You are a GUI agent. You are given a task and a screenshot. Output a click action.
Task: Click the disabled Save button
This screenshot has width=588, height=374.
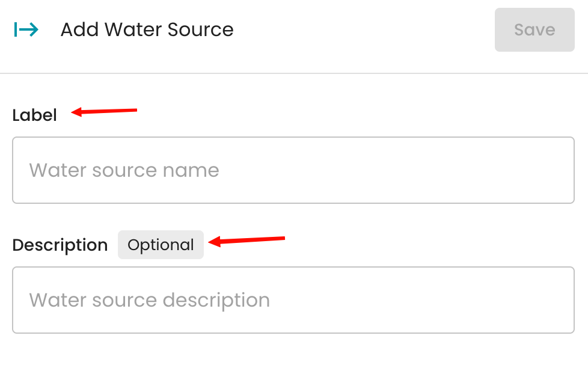[x=534, y=29]
